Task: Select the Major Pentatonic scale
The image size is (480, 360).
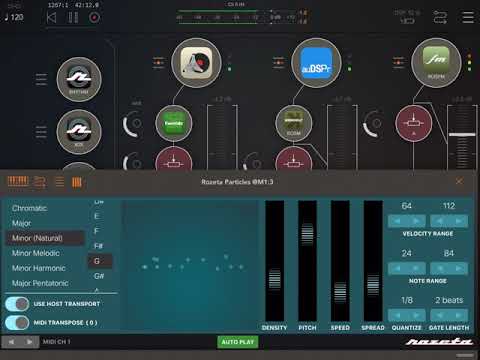Action: coord(40,283)
